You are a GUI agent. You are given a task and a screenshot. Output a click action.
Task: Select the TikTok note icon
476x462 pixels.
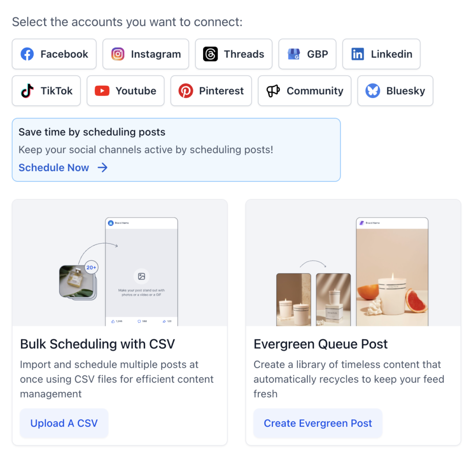pos(27,91)
